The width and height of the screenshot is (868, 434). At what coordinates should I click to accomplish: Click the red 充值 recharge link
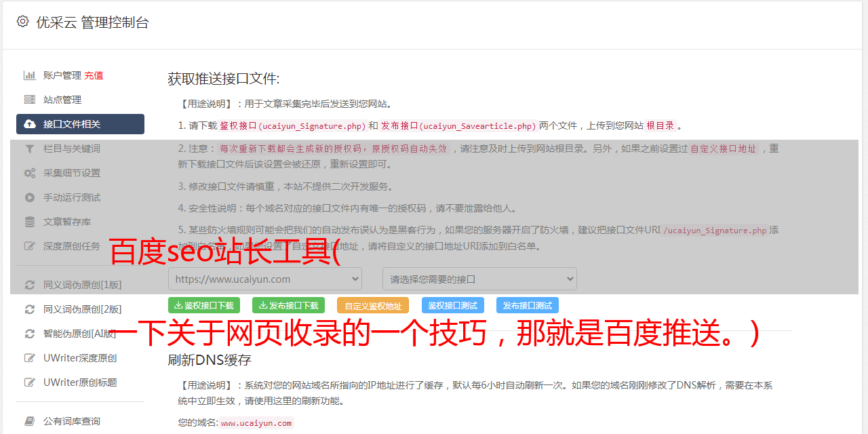tap(94, 75)
